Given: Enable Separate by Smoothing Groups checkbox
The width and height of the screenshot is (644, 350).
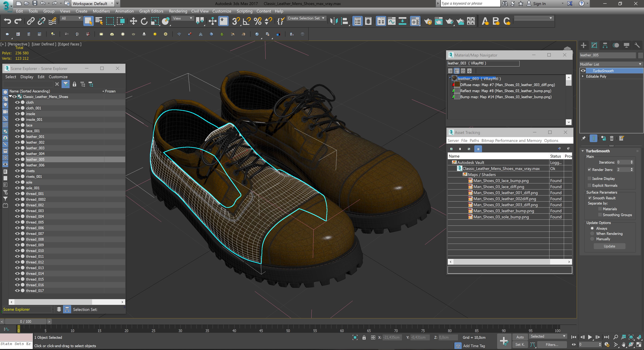Looking at the screenshot, I should coord(600,215).
